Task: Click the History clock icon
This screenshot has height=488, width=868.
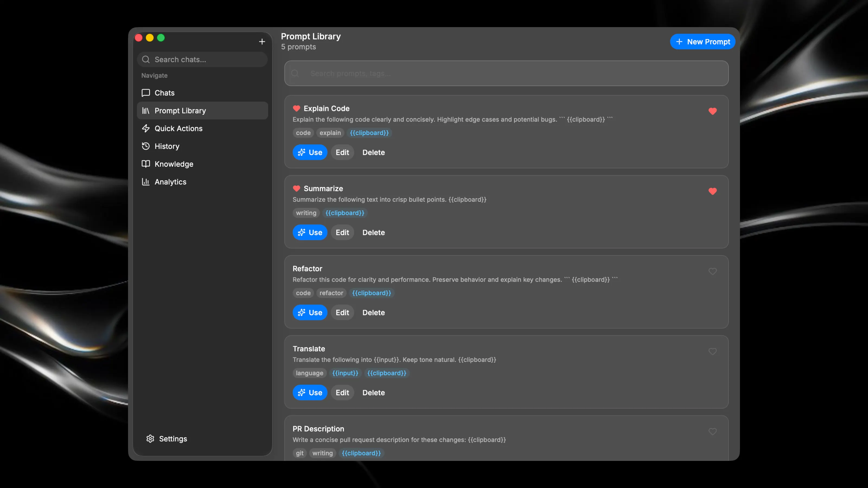Action: coord(146,146)
